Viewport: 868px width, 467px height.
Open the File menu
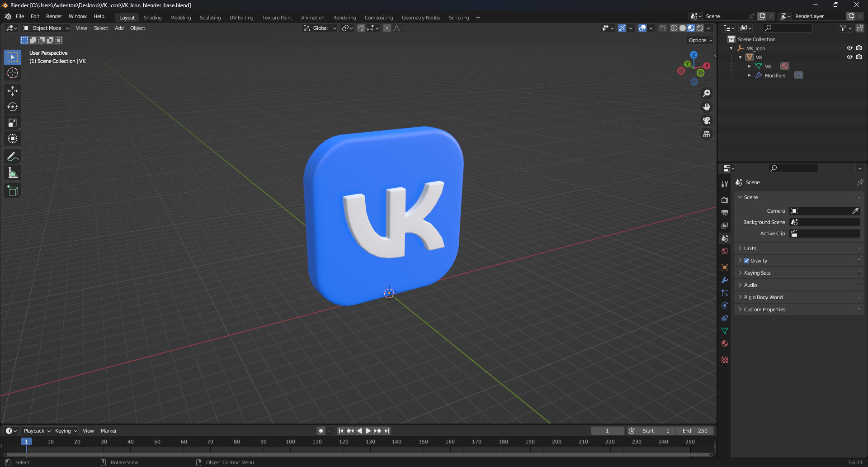coord(20,16)
